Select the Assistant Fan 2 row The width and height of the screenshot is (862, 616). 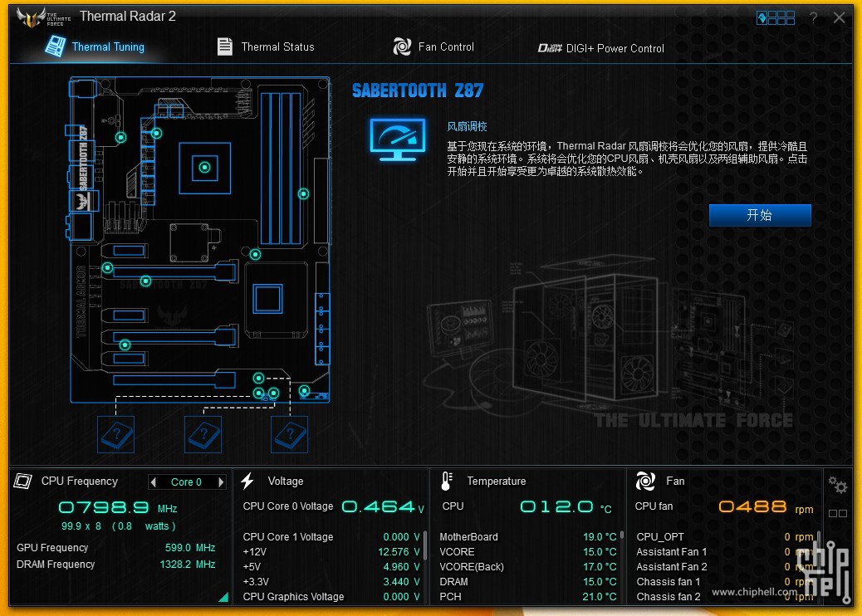(725, 566)
